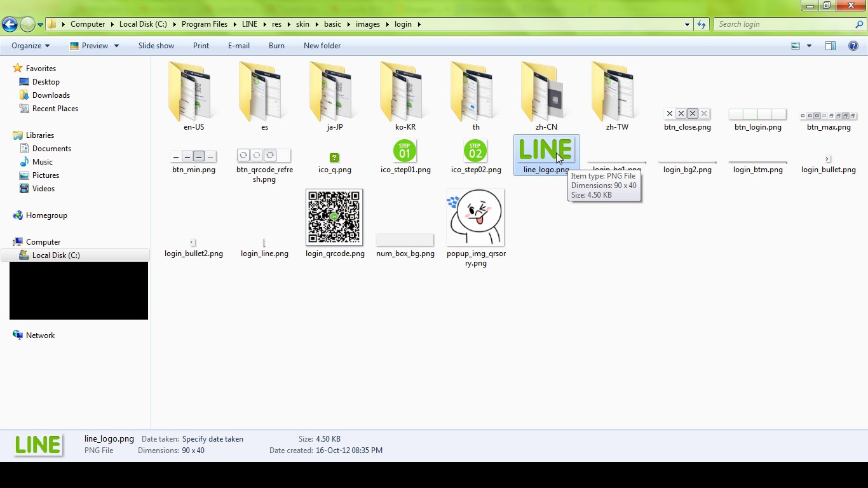Screen dimensions: 868x488
Task: Select the popup_img_qrsorry.png character image
Action: [x=475, y=217]
